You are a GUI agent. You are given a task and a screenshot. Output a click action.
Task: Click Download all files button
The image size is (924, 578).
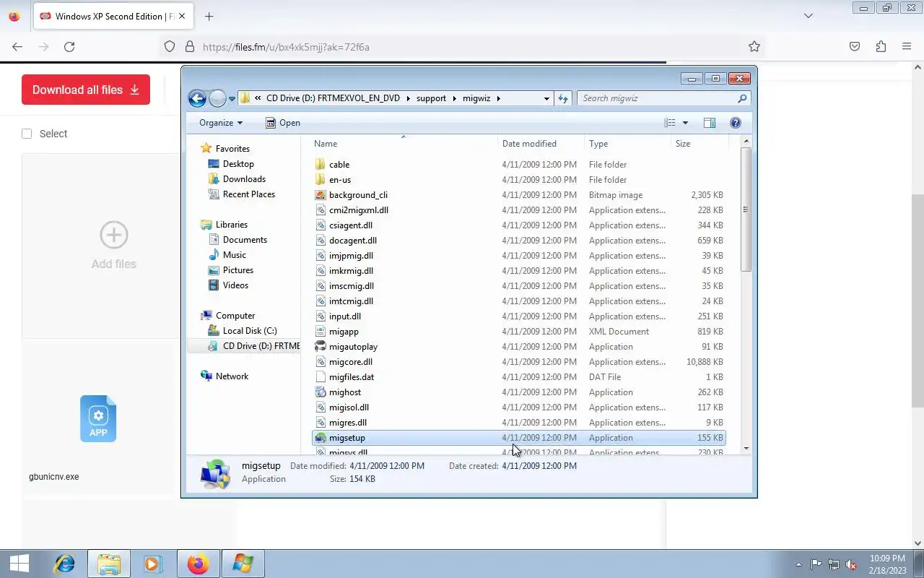tap(86, 90)
